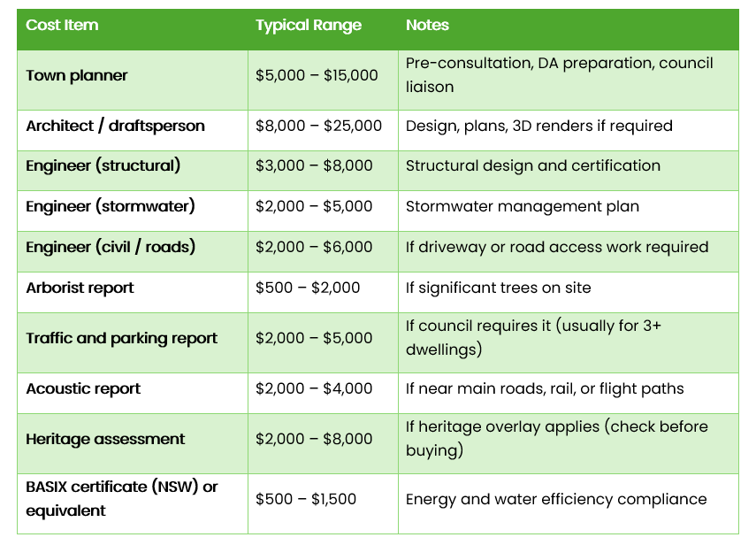Select the If significant trees on site note
Screen dimensions: 756x545
[x=498, y=288]
